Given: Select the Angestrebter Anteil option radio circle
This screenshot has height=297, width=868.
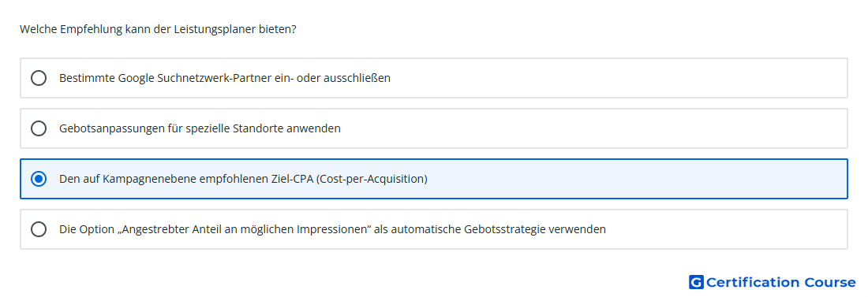Looking at the screenshot, I should point(39,229).
